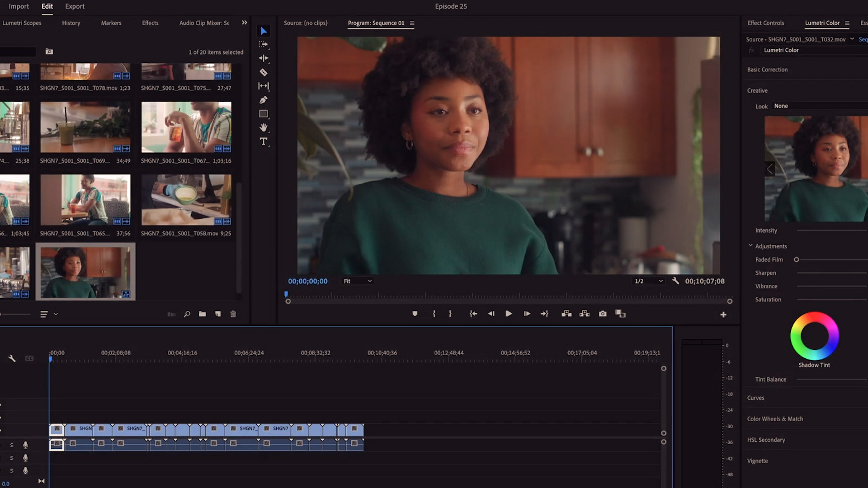
Task: Select the Hand tool
Action: pyautogui.click(x=264, y=127)
